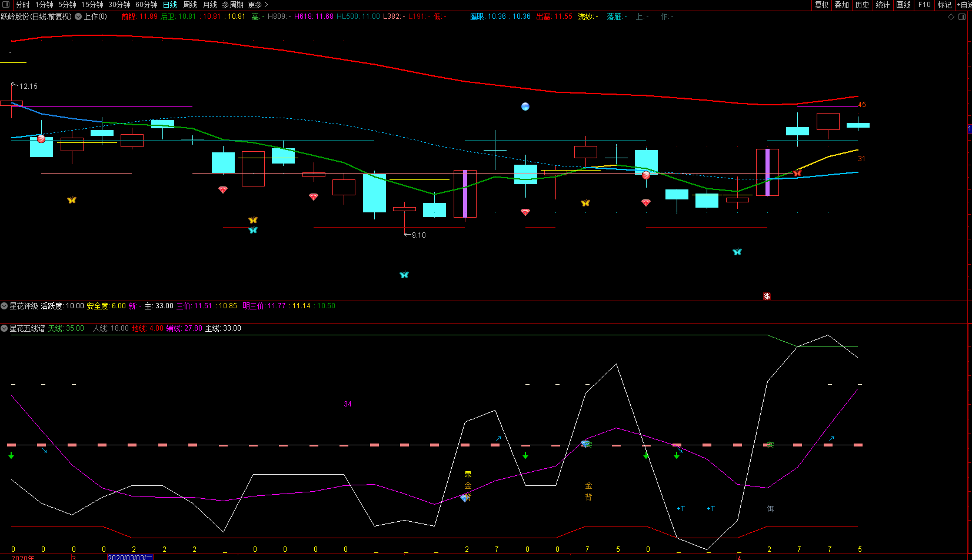Screen dimensions: 972x560
Task: Select the 分时 chart tab
Action: tap(23, 5)
